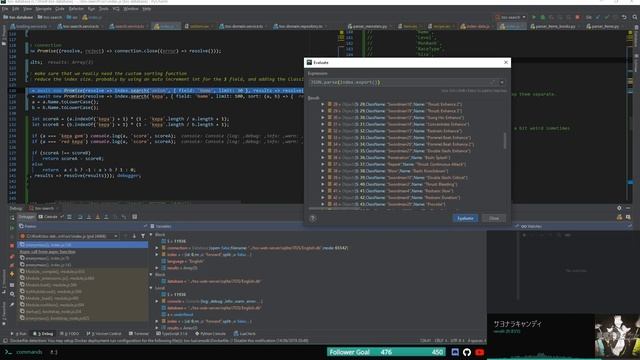Screen dimensions: 640x360
Task: Click Step Over in debugger toolbar
Action: click(80, 217)
